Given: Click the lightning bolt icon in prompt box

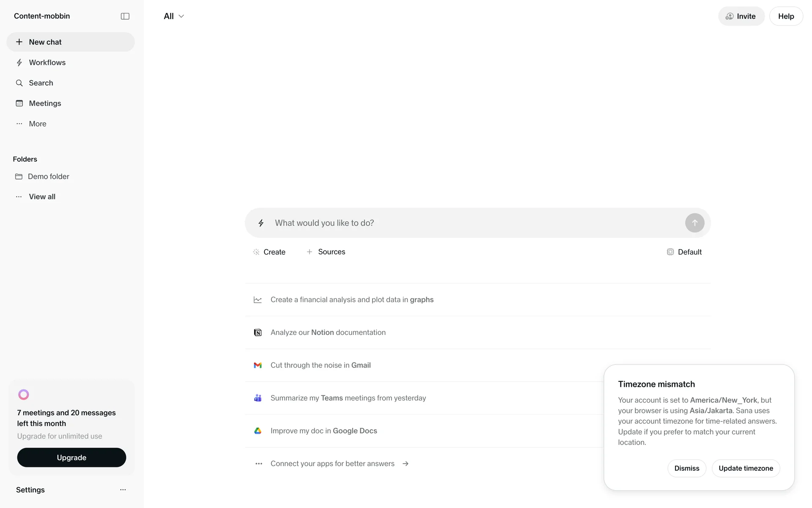Looking at the screenshot, I should coord(261,223).
